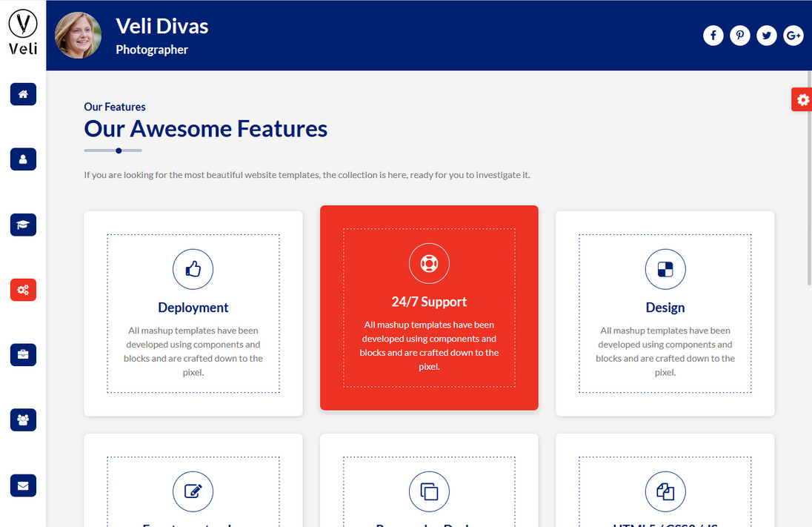The width and height of the screenshot is (812, 527).
Task: Select the red Features gears icon
Action: 23,290
